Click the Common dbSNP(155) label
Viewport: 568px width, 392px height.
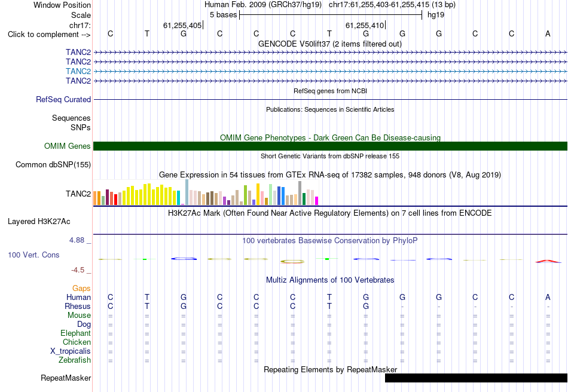(x=53, y=165)
